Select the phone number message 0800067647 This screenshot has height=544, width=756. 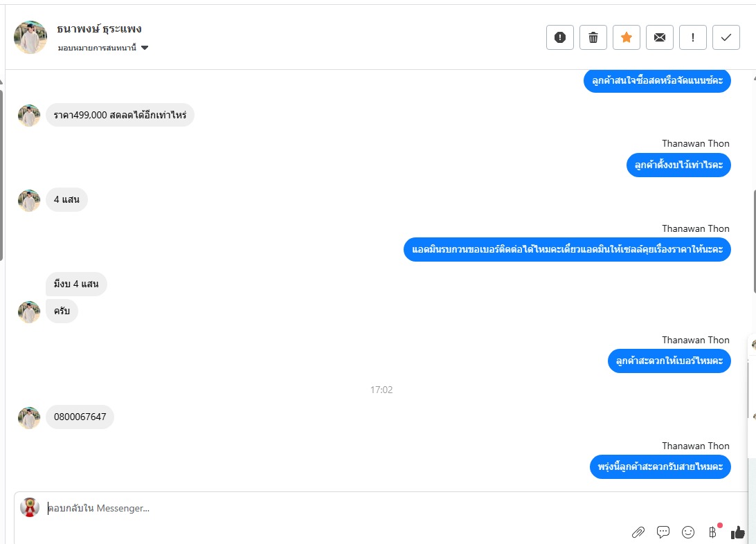pos(80,417)
